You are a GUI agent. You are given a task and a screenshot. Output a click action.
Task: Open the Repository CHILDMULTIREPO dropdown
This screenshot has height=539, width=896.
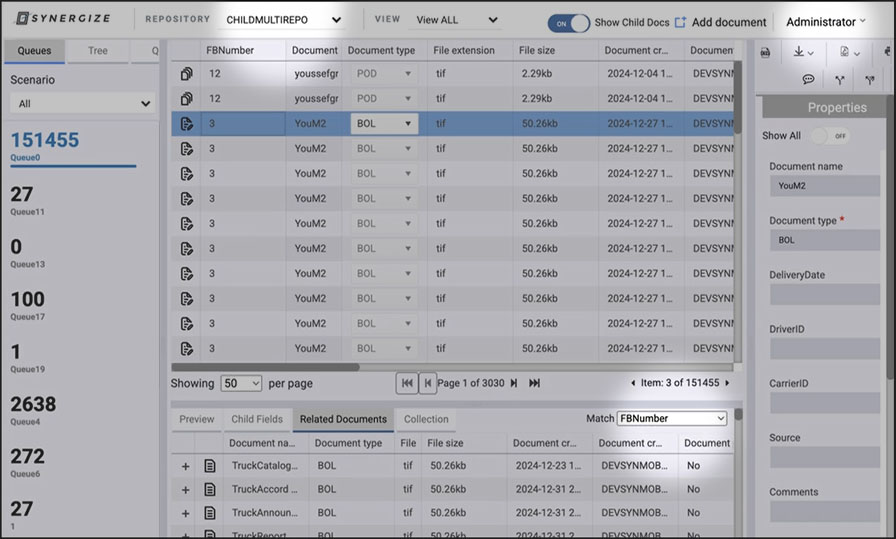(283, 20)
